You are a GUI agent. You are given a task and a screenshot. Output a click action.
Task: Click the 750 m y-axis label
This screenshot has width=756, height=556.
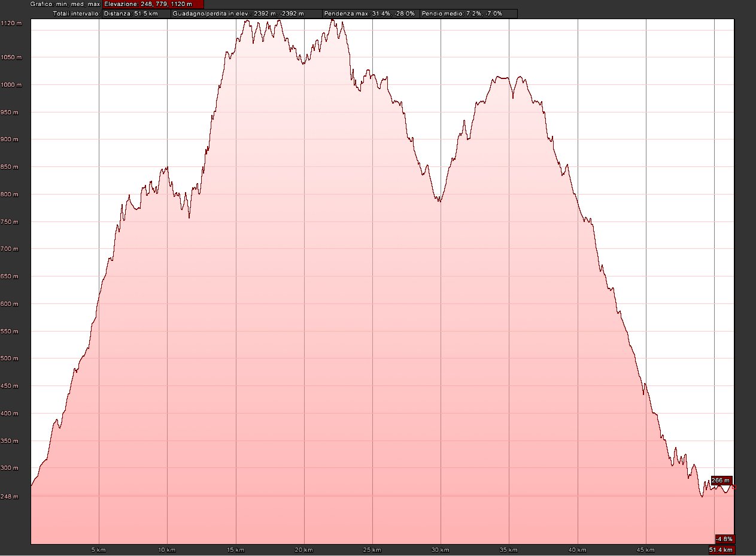(x=11, y=222)
